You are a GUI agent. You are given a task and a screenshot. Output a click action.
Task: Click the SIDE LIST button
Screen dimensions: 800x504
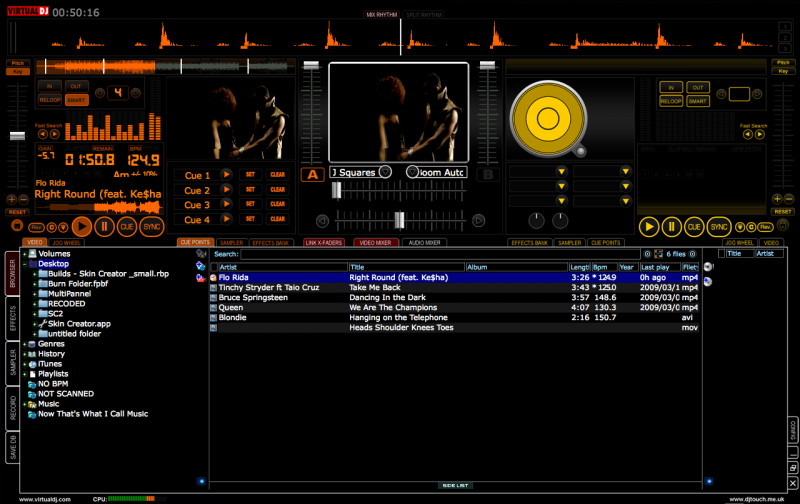[x=455, y=486]
